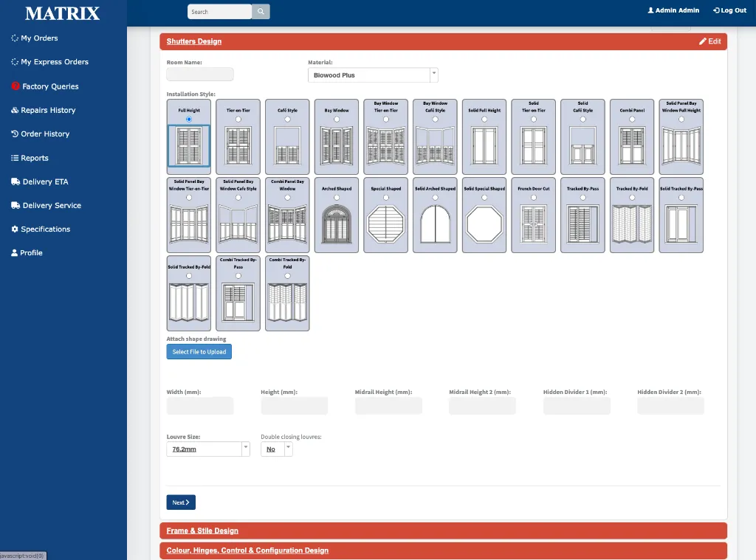Select the Special Shaped radio button
Viewport: 756px width, 560px height.
click(385, 198)
